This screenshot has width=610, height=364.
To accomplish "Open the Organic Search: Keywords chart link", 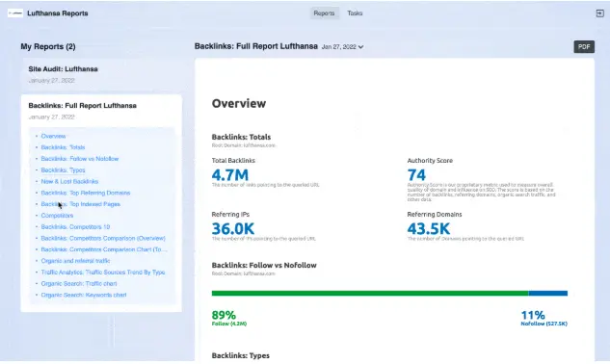I will (x=84, y=295).
